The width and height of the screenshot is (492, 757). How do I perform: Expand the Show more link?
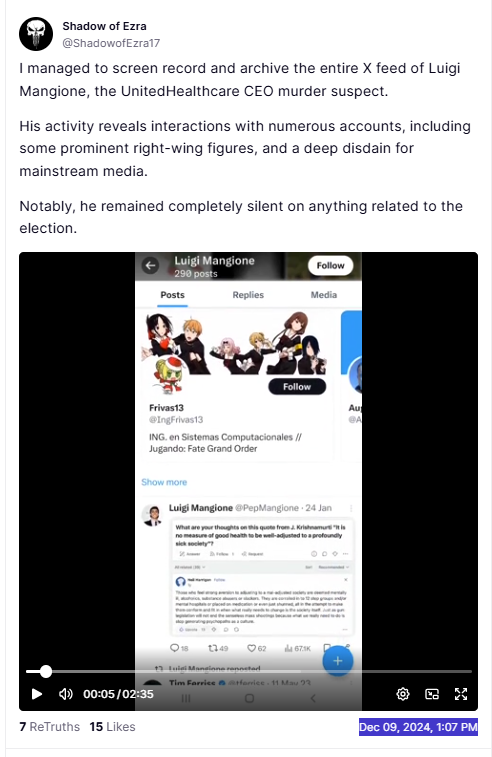point(164,482)
